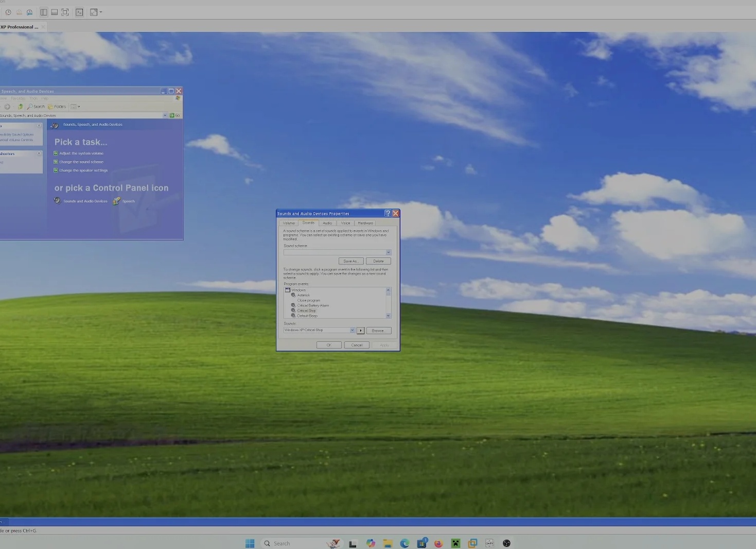756x549 pixels.
Task: Click the program events scroll up arrow
Action: click(x=389, y=290)
